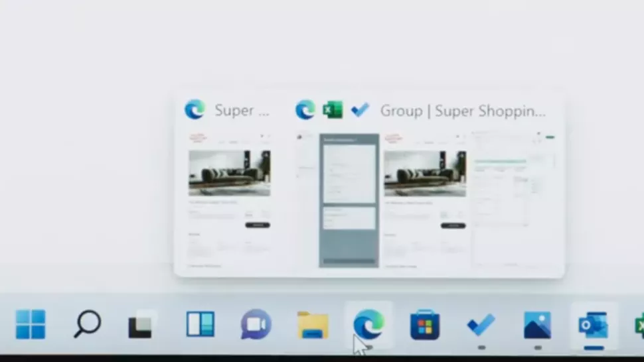Image resolution: width=644 pixels, height=362 pixels.
Task: Select Excel sheet in group preview
Action: click(x=513, y=199)
